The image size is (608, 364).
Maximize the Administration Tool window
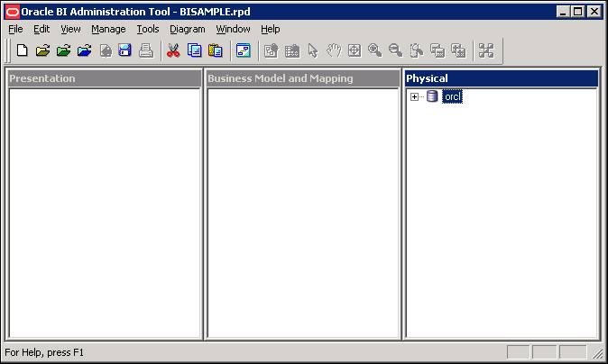click(x=577, y=12)
